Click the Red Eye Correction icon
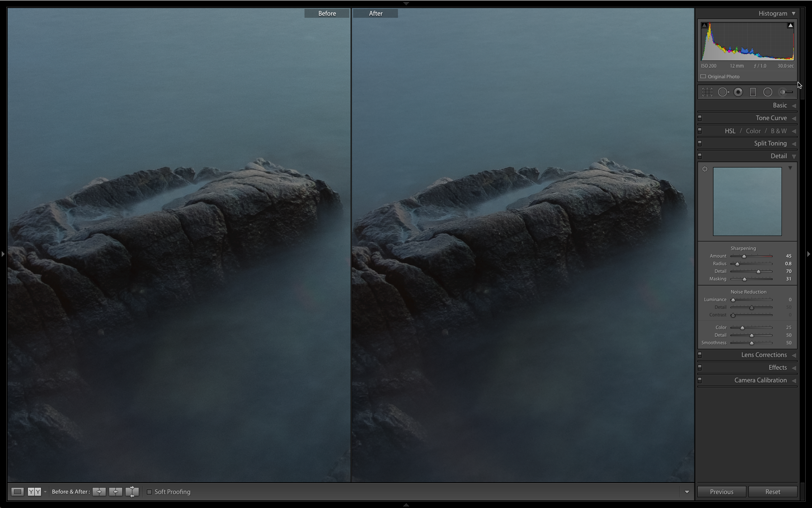 738,92
